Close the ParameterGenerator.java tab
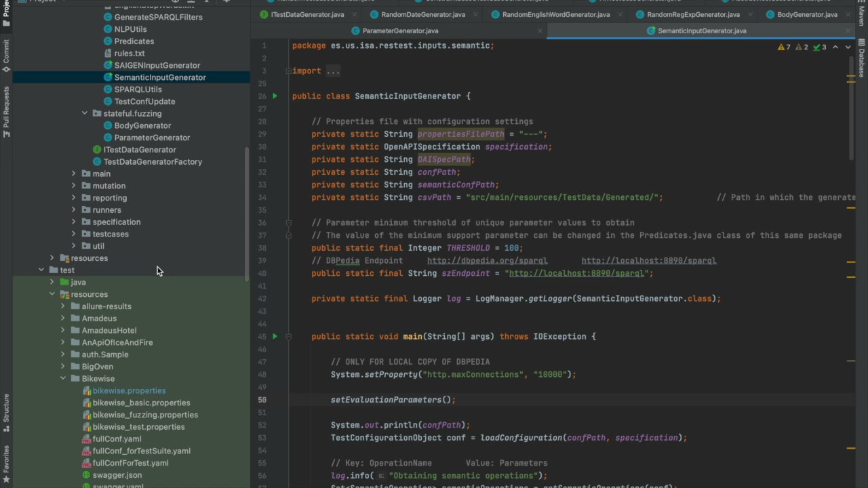Viewport: 868px width, 488px height. coord(540,30)
